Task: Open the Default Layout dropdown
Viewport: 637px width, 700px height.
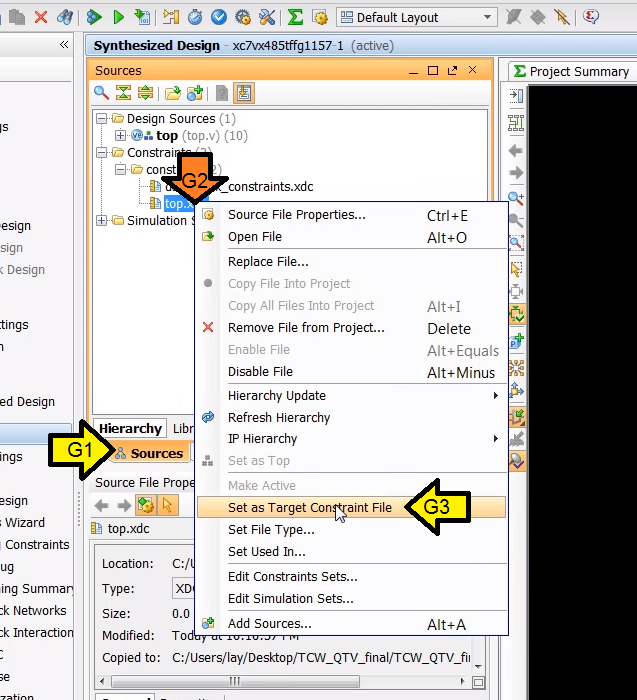Action: tap(416, 17)
